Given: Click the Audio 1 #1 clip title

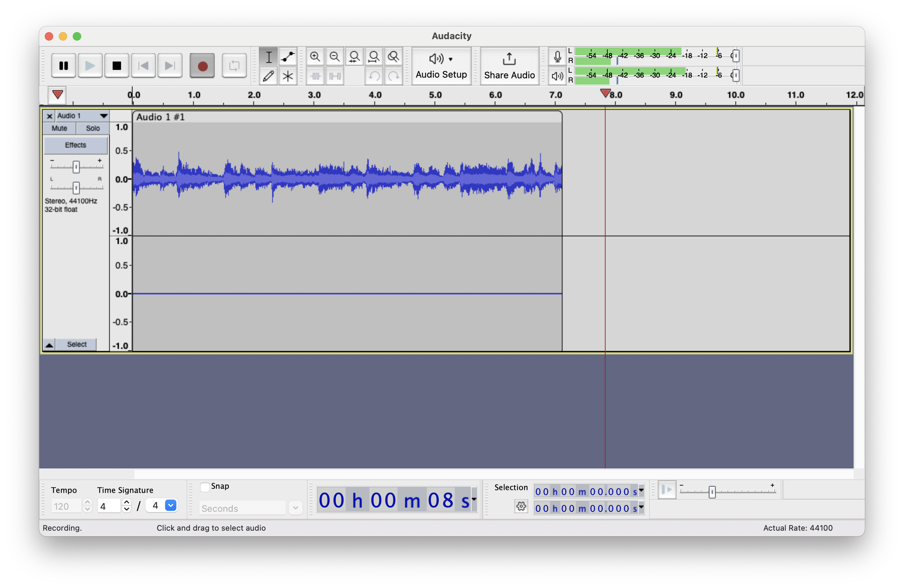Looking at the screenshot, I should (160, 117).
